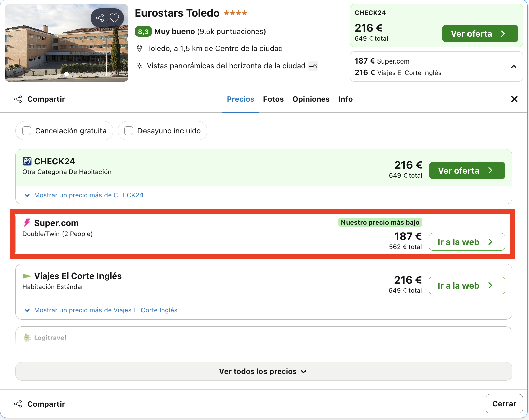Click the Nuestro precio más bajo badge

[x=380, y=222]
